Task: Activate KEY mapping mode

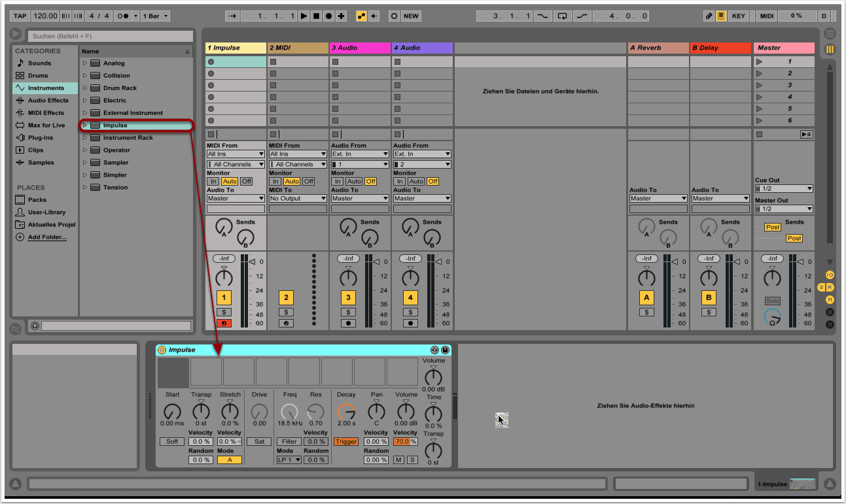Action: point(738,16)
